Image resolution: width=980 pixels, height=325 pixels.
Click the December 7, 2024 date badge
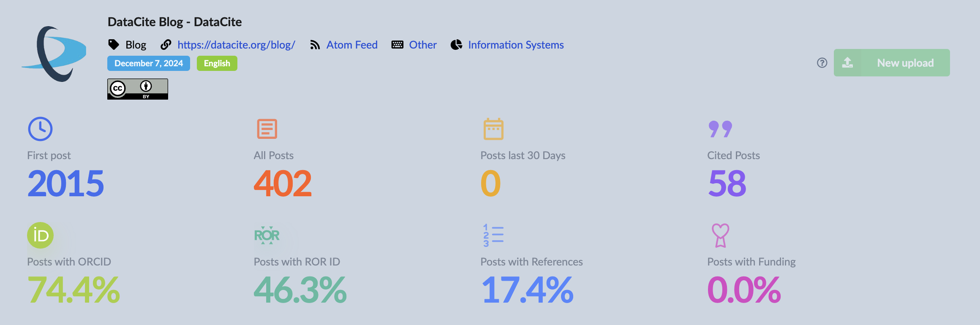[x=149, y=63]
